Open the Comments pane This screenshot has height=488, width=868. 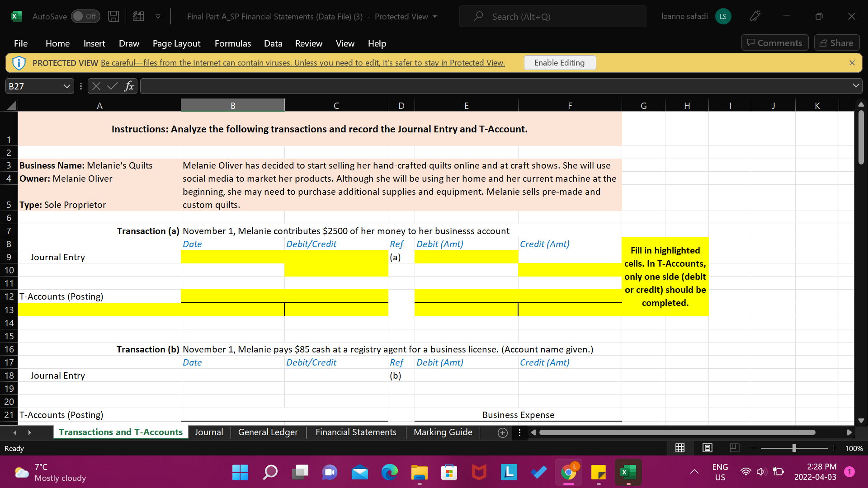774,42
